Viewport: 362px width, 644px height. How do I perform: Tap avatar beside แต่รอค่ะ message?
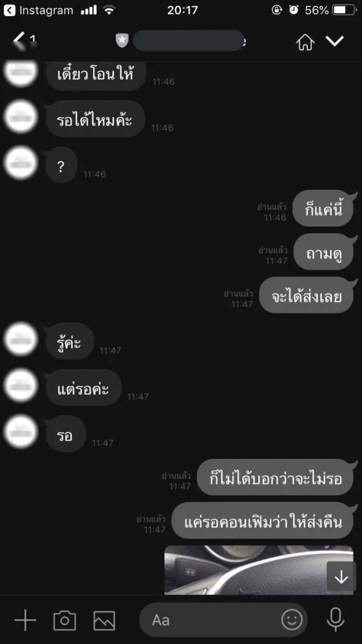click(21, 385)
